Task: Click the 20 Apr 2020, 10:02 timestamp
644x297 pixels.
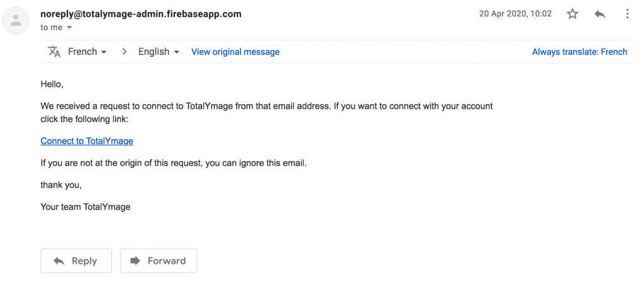Action: (516, 14)
